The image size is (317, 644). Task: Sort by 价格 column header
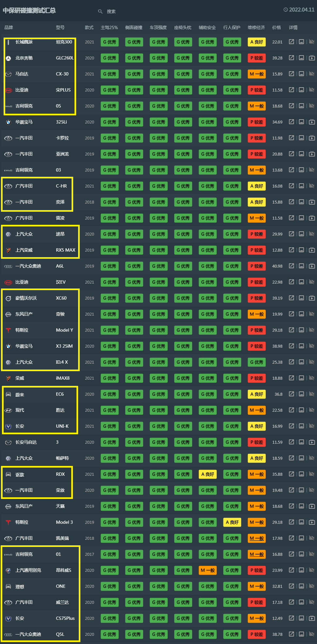276,27
